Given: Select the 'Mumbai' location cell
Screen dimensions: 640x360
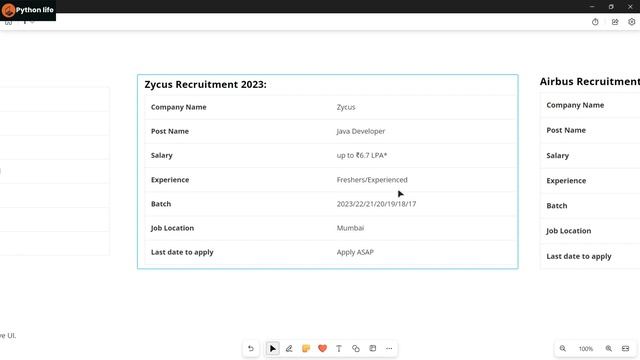Looking at the screenshot, I should [350, 228].
